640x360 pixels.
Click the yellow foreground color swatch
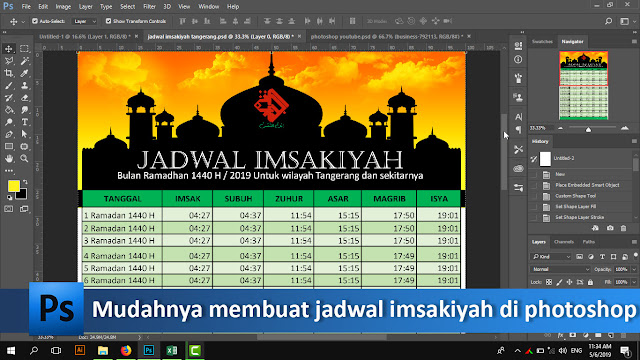pyautogui.click(x=13, y=186)
